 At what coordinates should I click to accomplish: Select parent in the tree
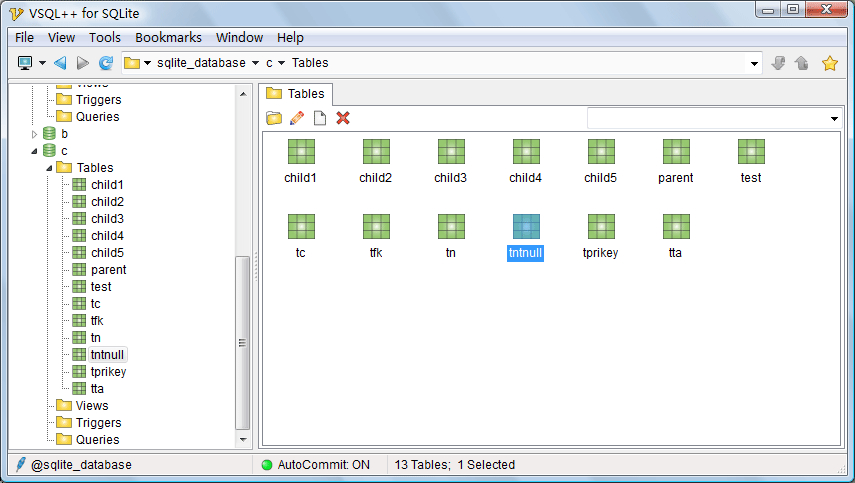pyautogui.click(x=109, y=270)
